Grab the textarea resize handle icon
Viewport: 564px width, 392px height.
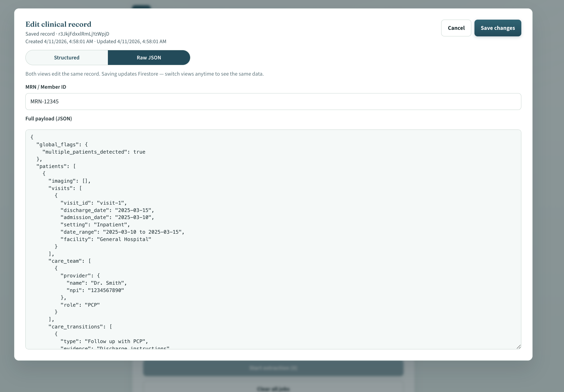point(518,346)
